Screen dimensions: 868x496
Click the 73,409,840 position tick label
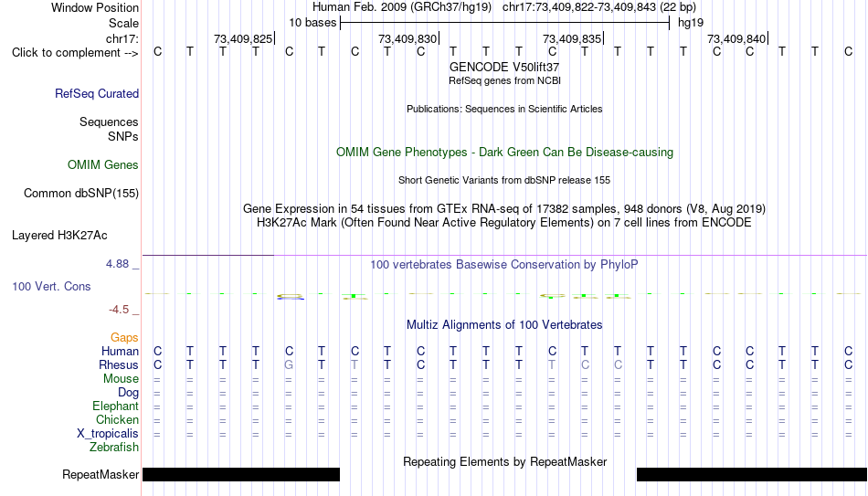(736, 39)
